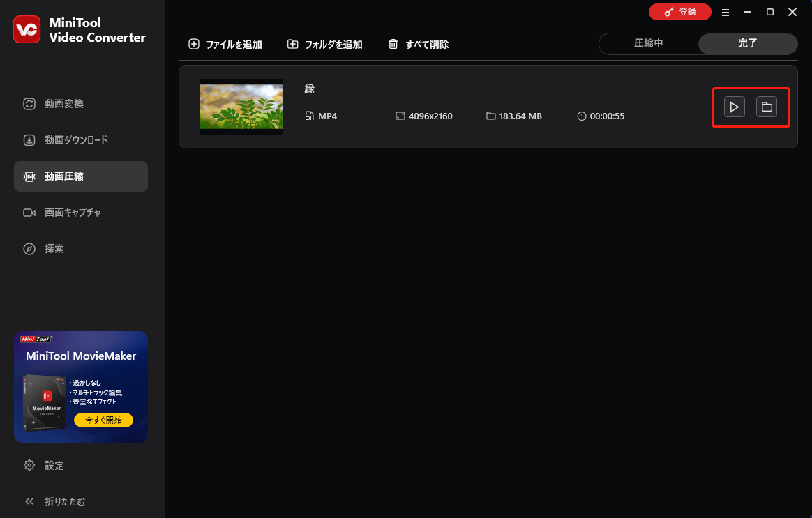Select 動画圧縮 in the sidebar

(x=81, y=176)
